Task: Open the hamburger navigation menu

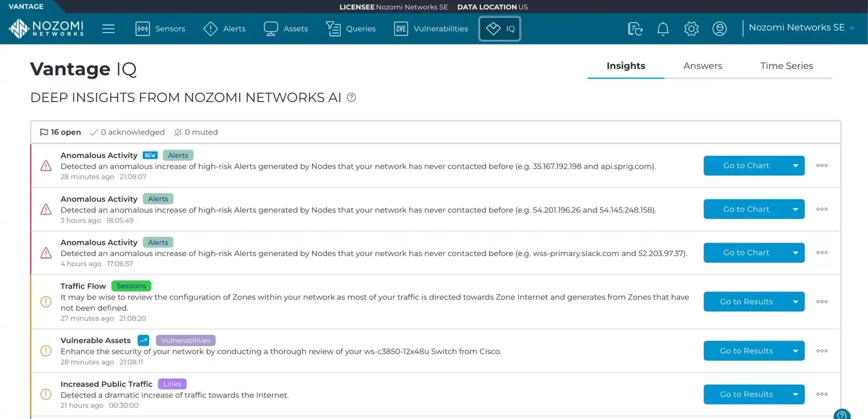Action: tap(108, 29)
